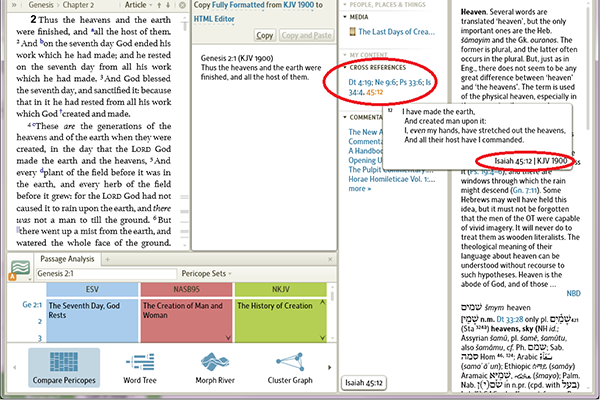Image resolution: width=600 pixels, height=400 pixels.
Task: Click the Isaiah 45:12 | KJV 1900 popup label
Action: pos(530,161)
